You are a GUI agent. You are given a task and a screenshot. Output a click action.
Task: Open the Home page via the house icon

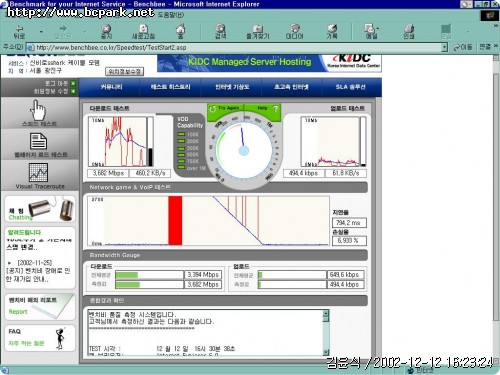[x=180, y=29]
